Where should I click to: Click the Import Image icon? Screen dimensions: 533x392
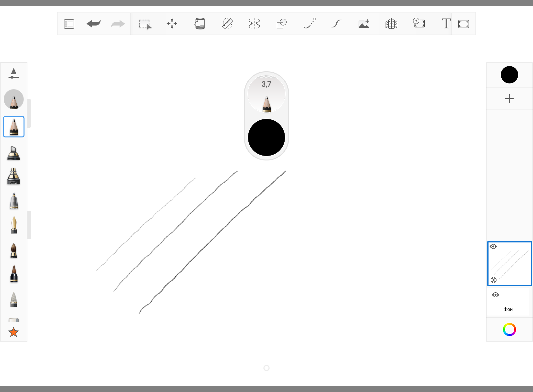click(x=364, y=24)
